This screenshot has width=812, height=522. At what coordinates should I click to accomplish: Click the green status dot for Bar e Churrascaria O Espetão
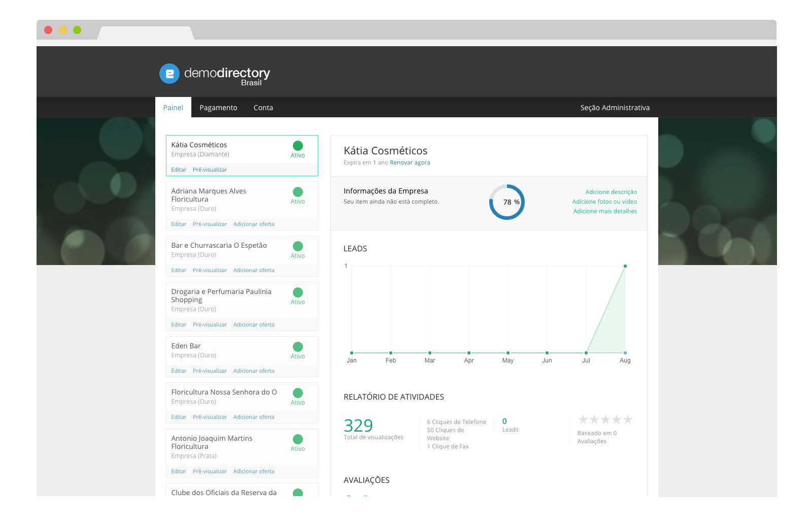point(298,246)
